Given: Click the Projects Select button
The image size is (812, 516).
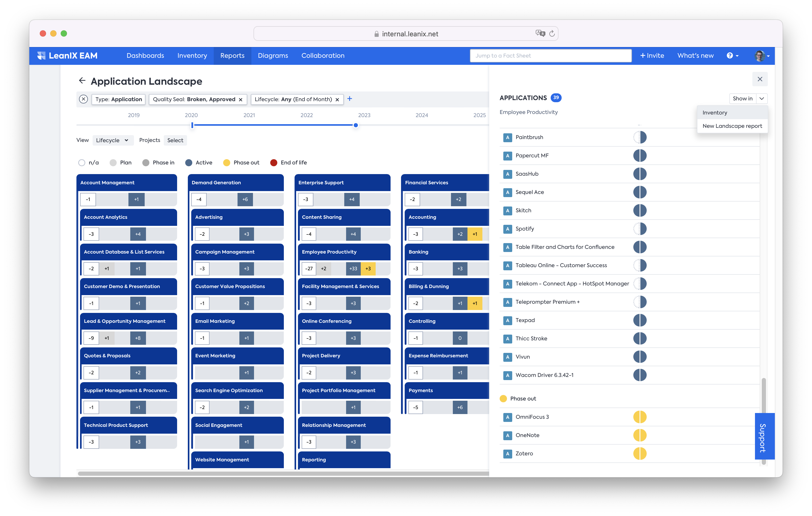Looking at the screenshot, I should (x=175, y=141).
